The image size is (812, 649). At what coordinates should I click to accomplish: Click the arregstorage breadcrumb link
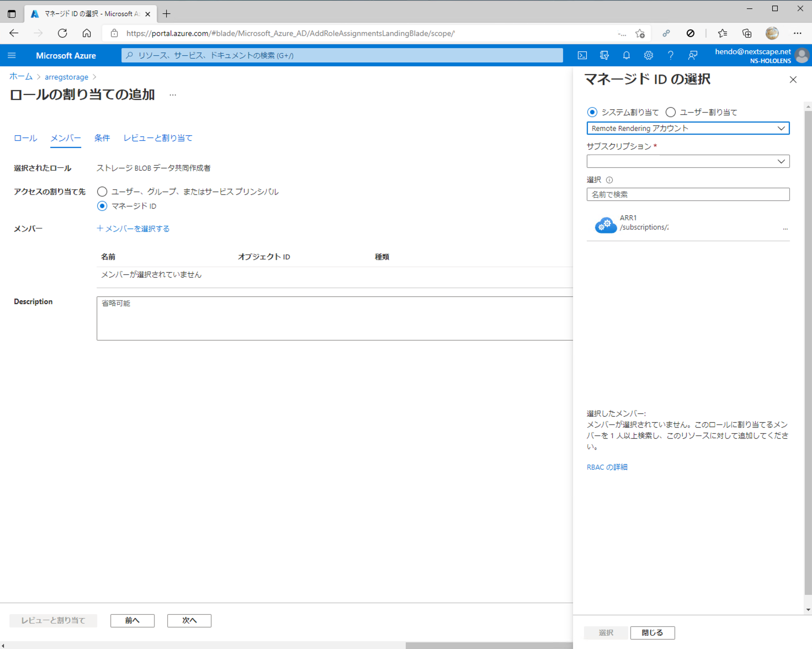pyautogui.click(x=66, y=77)
